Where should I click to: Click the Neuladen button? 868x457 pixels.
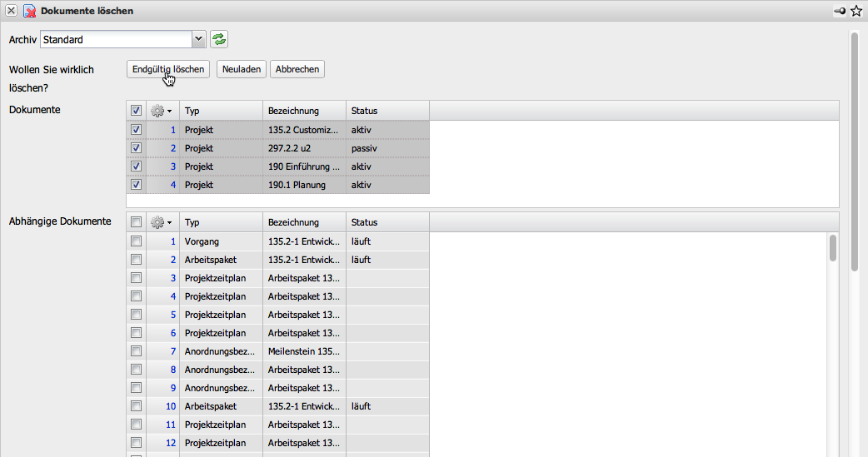pyautogui.click(x=242, y=69)
